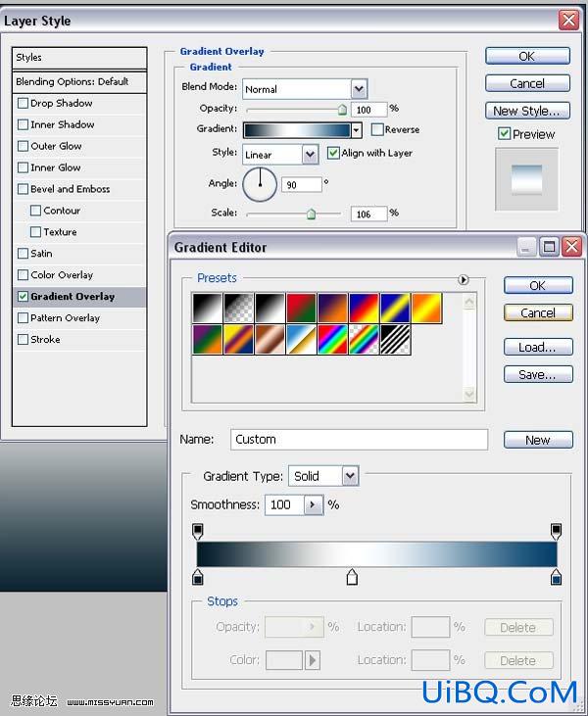Select the white middle color stop
Viewport: 588px width, 716px height.
pyautogui.click(x=352, y=577)
